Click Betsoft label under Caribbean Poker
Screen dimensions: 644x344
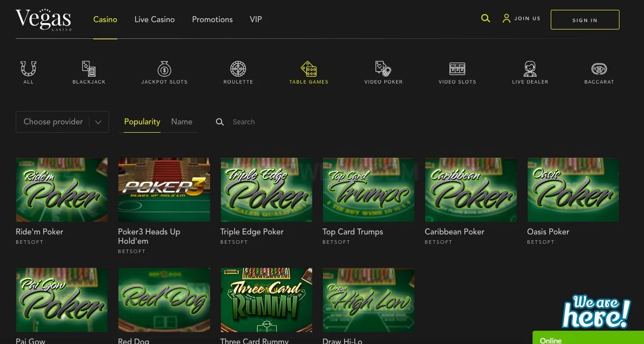coord(438,242)
